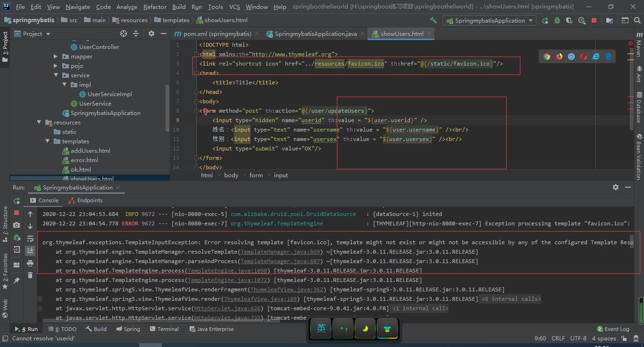The image size is (644, 347).
Task: Expand the mapper folder
Action: (56, 57)
